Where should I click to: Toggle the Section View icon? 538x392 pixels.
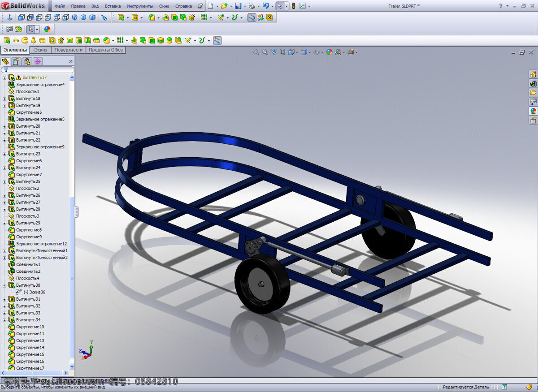pyautogui.click(x=282, y=52)
